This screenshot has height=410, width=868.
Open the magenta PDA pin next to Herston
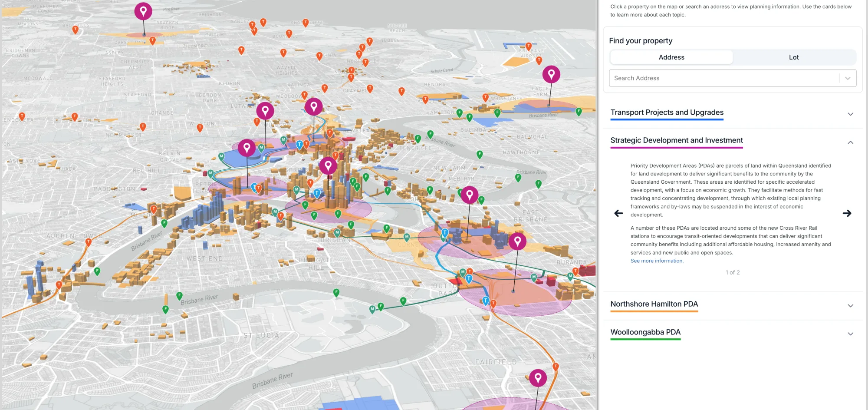(x=247, y=148)
